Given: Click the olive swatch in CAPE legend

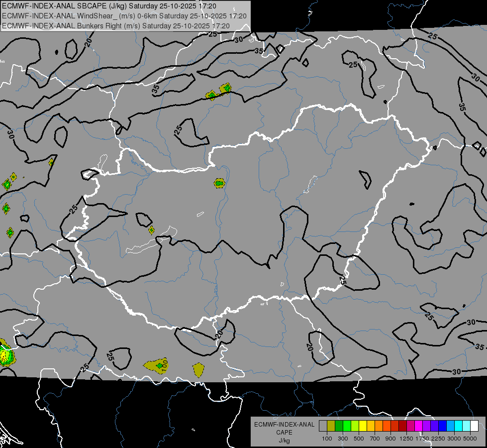Looking at the screenshot, I should click(331, 426).
